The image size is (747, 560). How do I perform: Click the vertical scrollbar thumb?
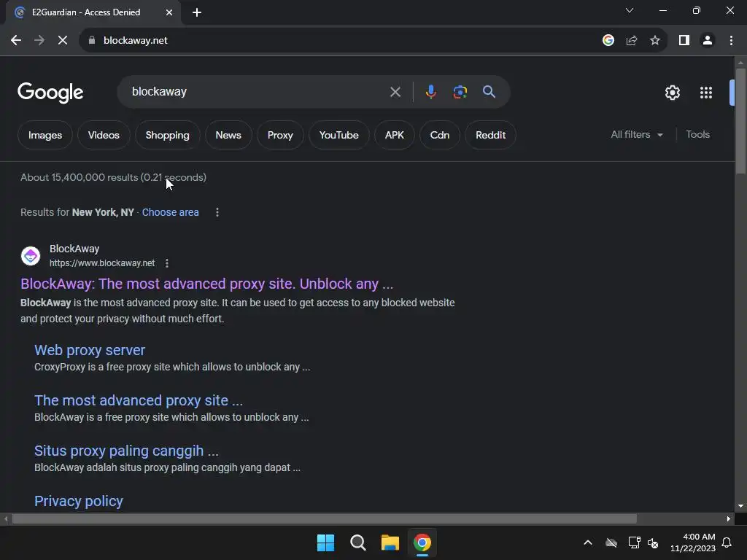pyautogui.click(x=740, y=122)
